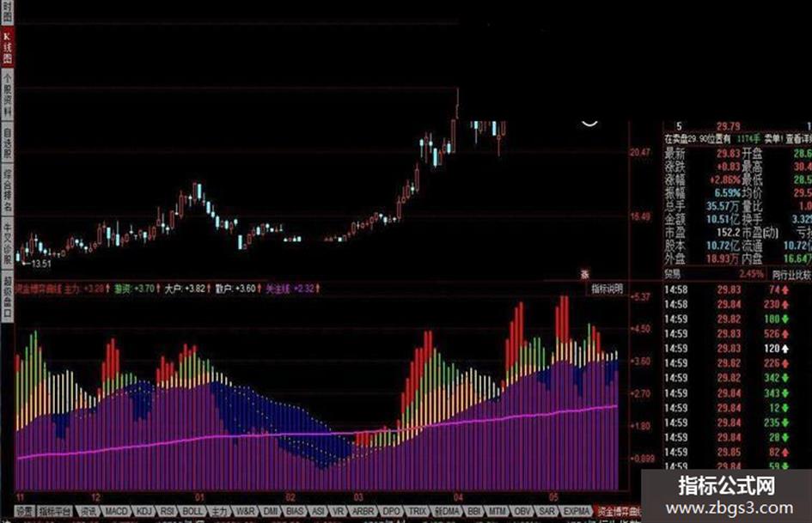The width and height of the screenshot is (812, 523).
Task: Switch to the ASI indicator tab
Action: [318, 512]
